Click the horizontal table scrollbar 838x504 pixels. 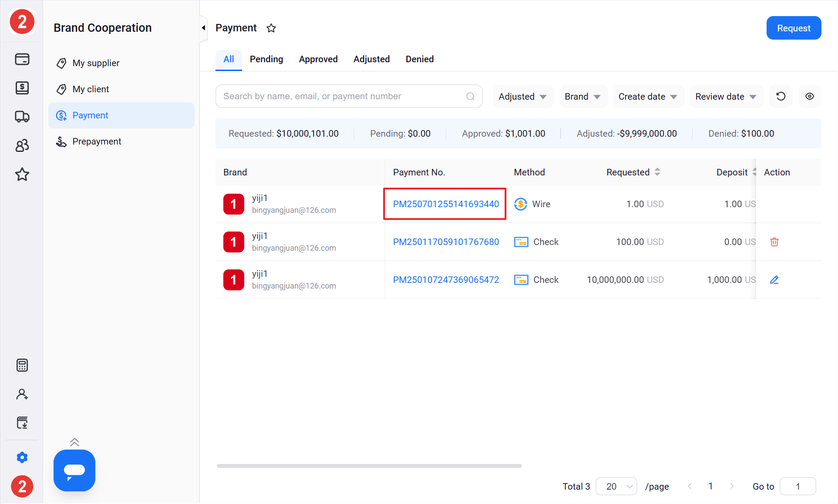point(369,466)
